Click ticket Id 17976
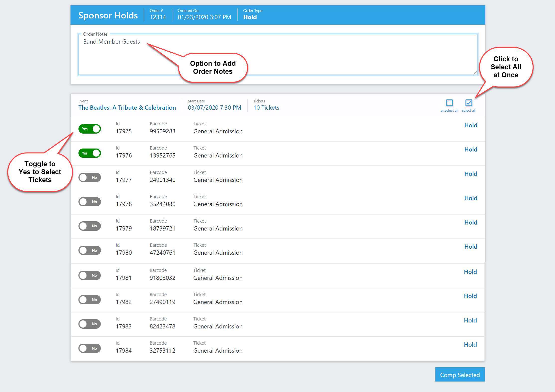Image resolution: width=555 pixels, height=392 pixels. tap(124, 156)
